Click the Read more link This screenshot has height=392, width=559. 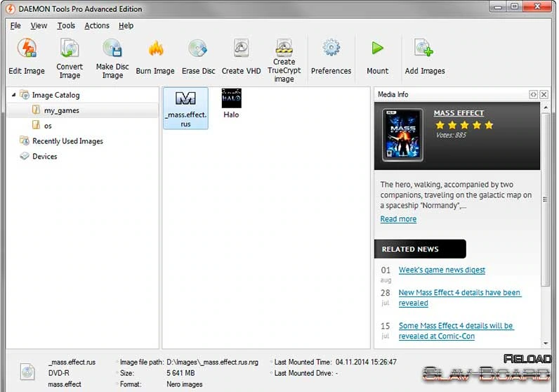click(398, 219)
